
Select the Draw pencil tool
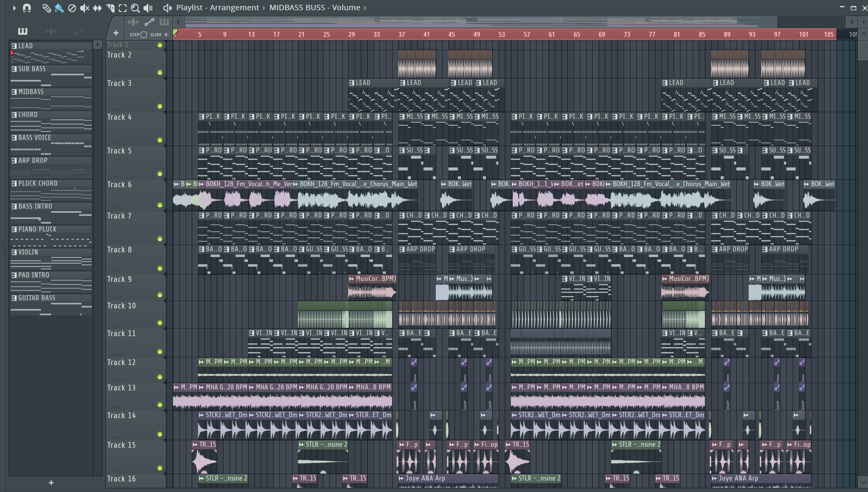click(x=46, y=8)
